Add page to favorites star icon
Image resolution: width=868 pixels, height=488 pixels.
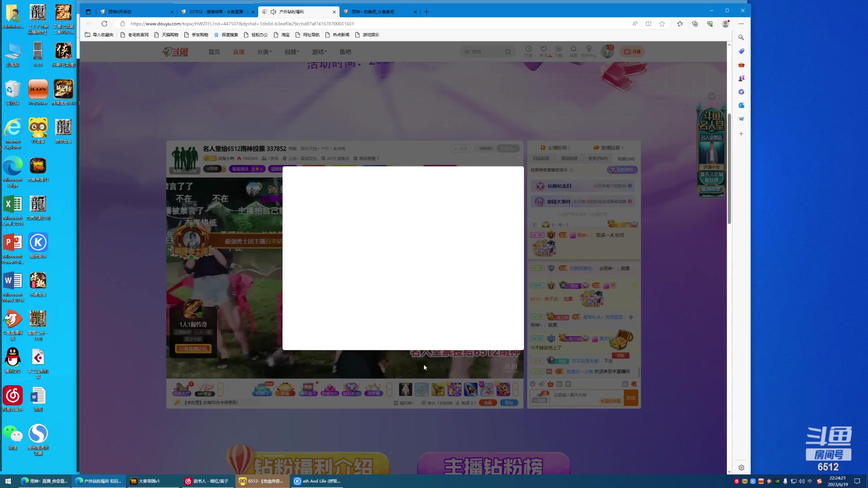[x=662, y=24]
